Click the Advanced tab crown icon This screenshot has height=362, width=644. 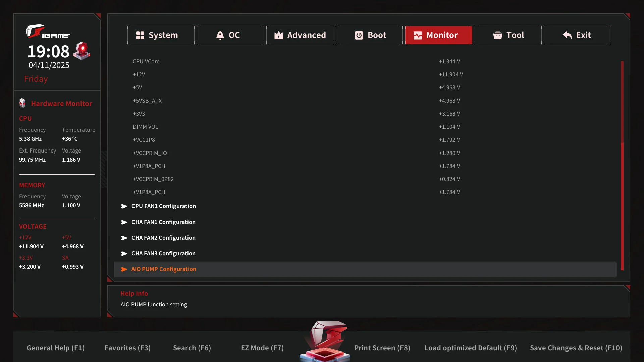coord(278,35)
